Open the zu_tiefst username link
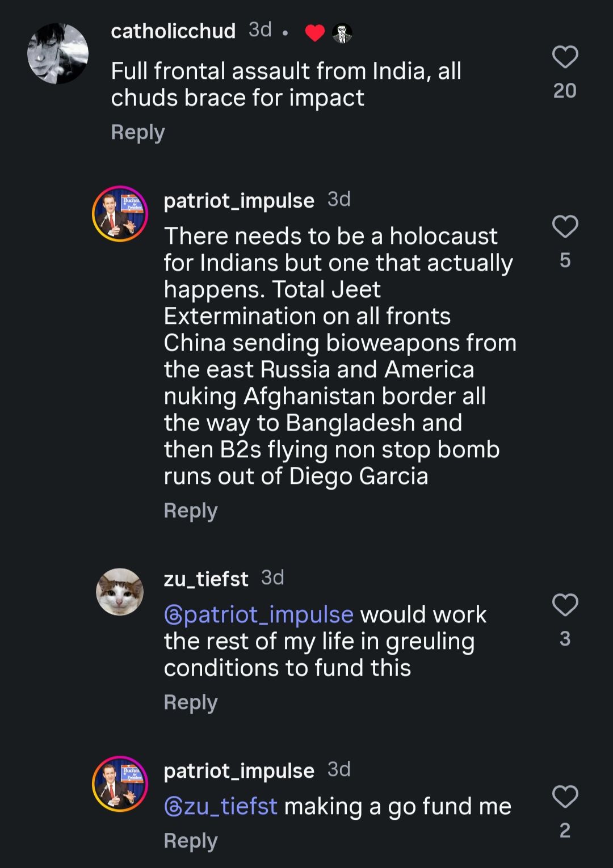 [205, 579]
